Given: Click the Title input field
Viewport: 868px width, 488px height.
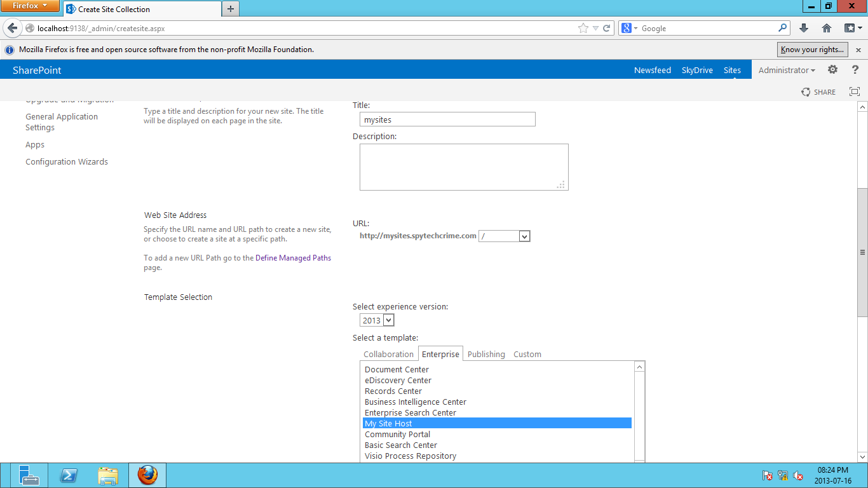Looking at the screenshot, I should click(x=447, y=119).
